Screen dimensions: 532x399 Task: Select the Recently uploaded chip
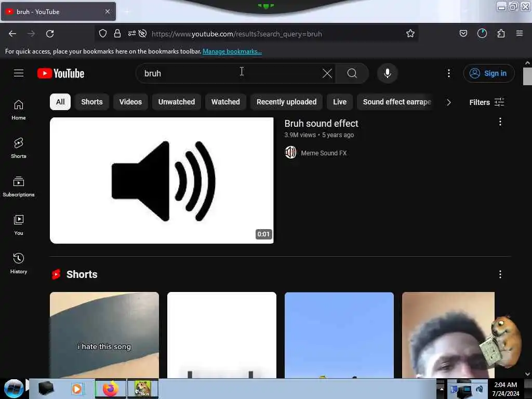[286, 102]
